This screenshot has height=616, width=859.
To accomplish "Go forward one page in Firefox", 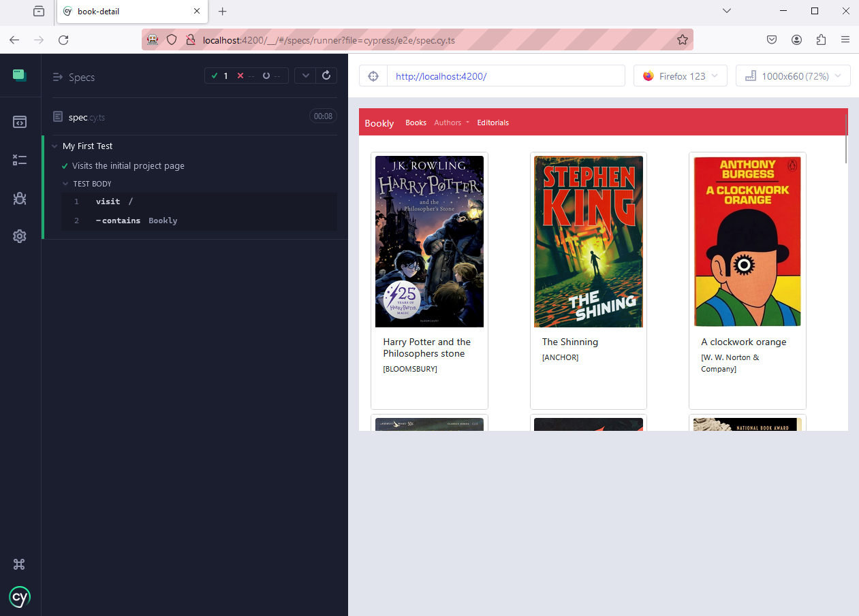I will click(x=39, y=40).
